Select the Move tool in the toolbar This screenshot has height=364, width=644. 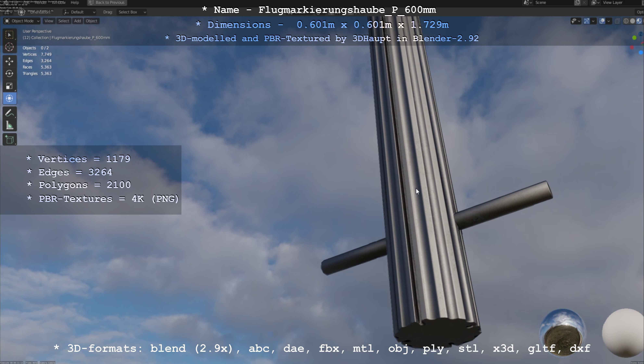(9, 61)
